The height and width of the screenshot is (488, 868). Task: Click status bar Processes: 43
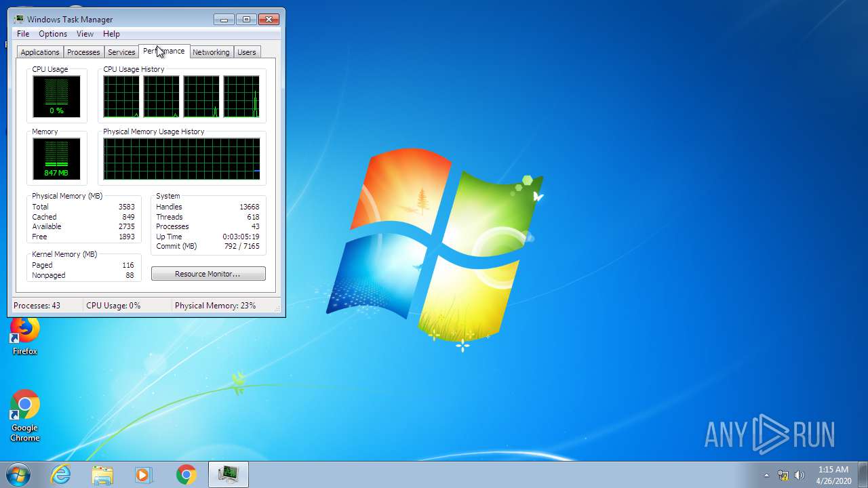(37, 306)
